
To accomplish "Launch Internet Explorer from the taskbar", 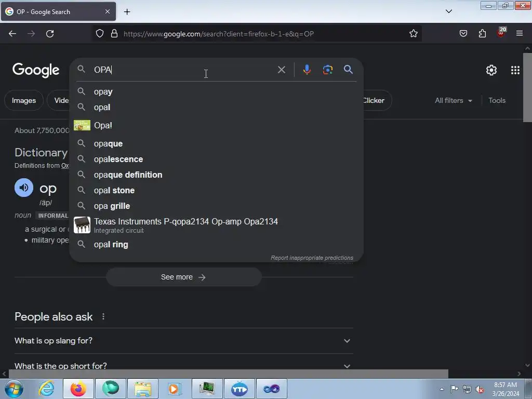I will (x=46, y=389).
